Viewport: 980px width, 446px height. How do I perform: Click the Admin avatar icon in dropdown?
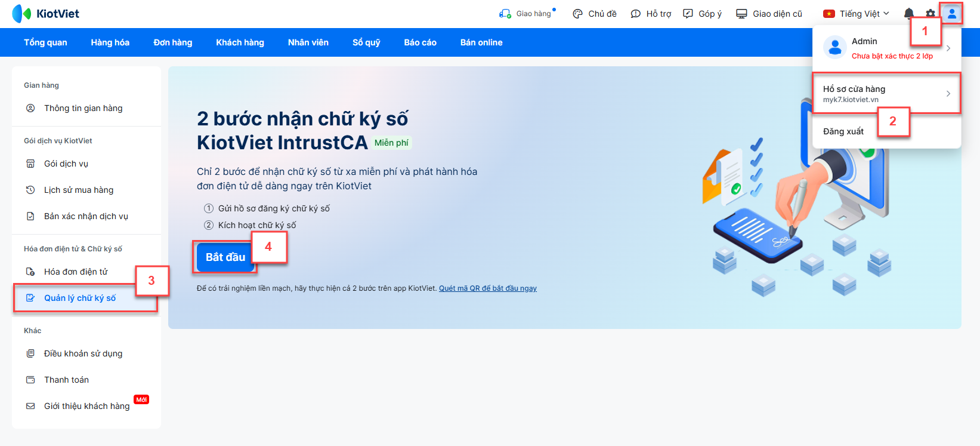(x=835, y=48)
